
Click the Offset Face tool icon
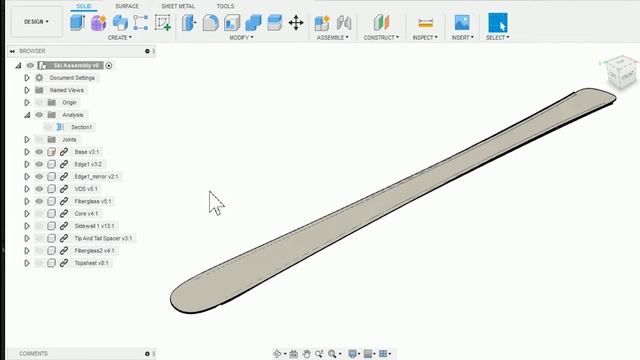point(275,23)
